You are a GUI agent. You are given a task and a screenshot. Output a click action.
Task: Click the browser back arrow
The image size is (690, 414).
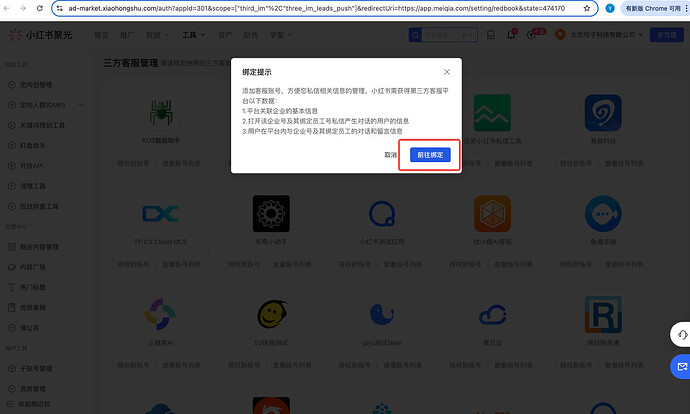click(x=7, y=8)
